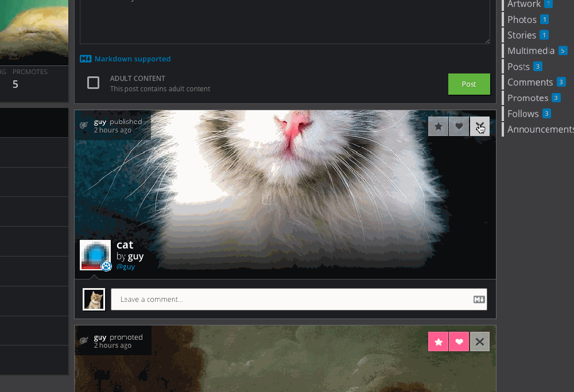Like the cat post with gray heart
The width and height of the screenshot is (574, 392).
(459, 126)
